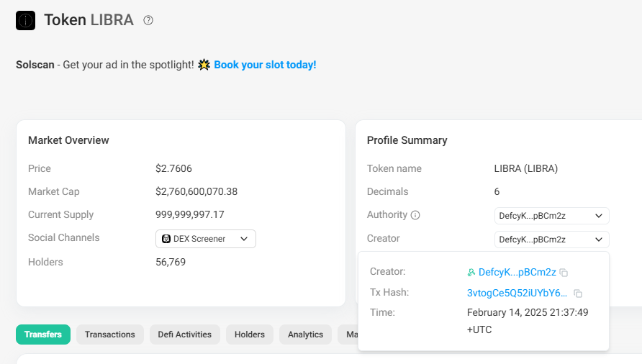Open transaction hash link 3vtogCe5Q52iUYbY6...
This screenshot has height=364, width=642.
517,294
